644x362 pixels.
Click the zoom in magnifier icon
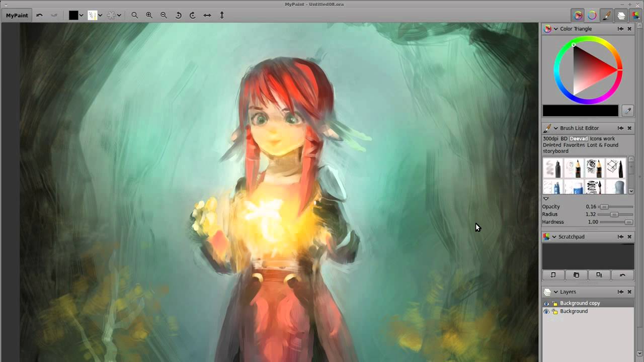[149, 15]
